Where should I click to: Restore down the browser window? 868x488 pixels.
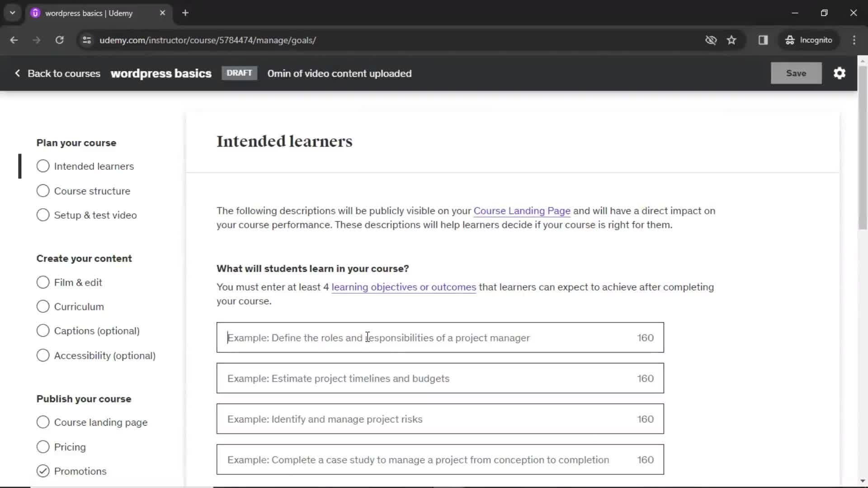(824, 13)
